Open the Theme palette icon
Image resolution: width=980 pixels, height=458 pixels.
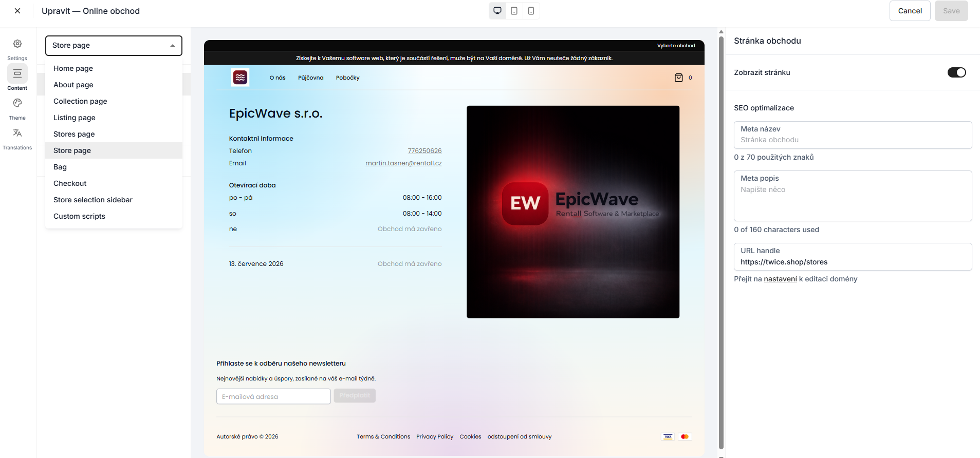[17, 103]
